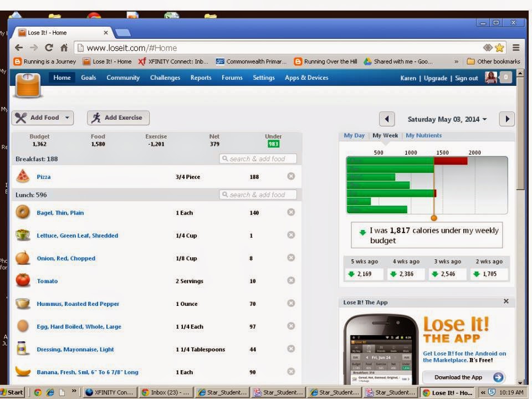532x399 pixels.
Task: Remove the Bagel, Thin, Plain entry
Action: click(x=291, y=212)
